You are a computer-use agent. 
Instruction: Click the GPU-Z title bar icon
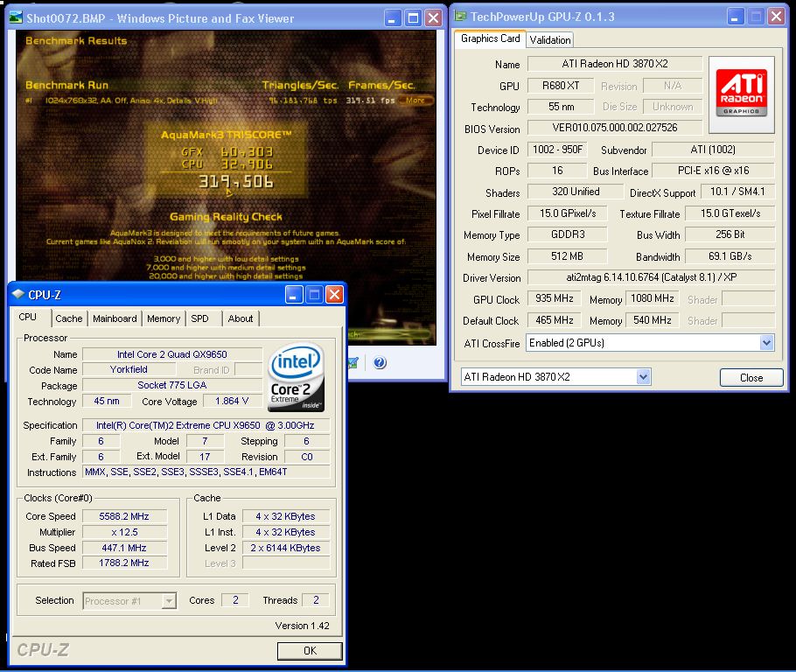(x=460, y=17)
